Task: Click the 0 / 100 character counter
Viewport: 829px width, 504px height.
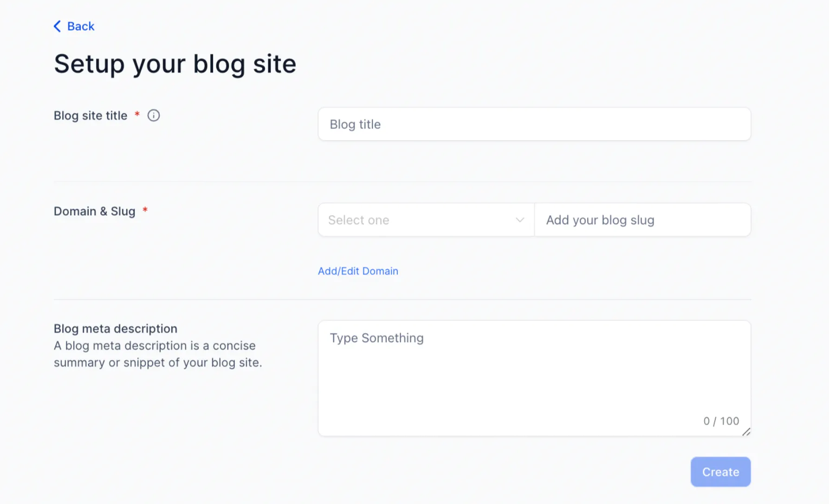Action: pos(721,421)
